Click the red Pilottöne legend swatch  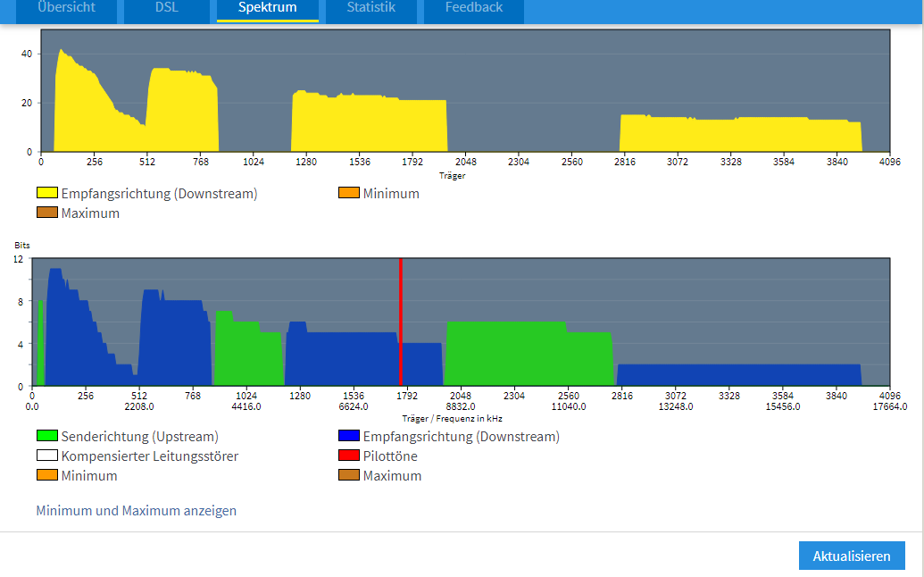(x=349, y=456)
